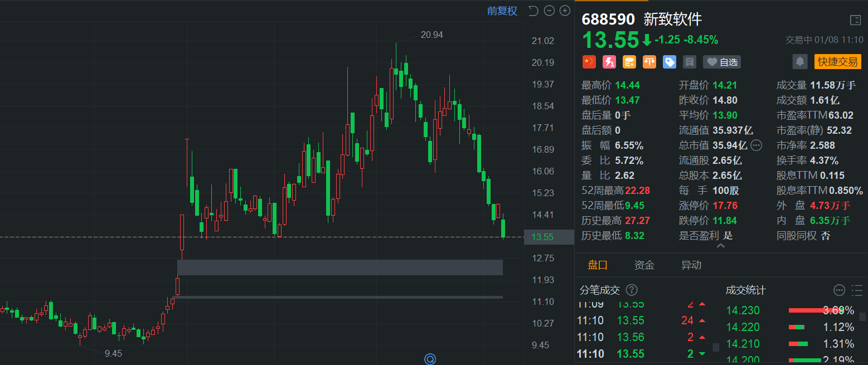
Task: Click the more info icon beside 总市值
Action: (756, 145)
